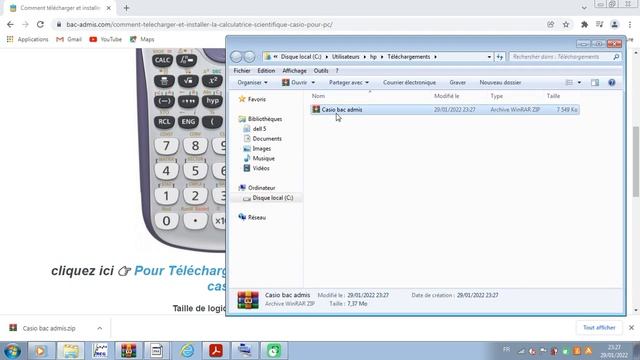Expand Ouvrir dropdown arrow

click(x=313, y=82)
